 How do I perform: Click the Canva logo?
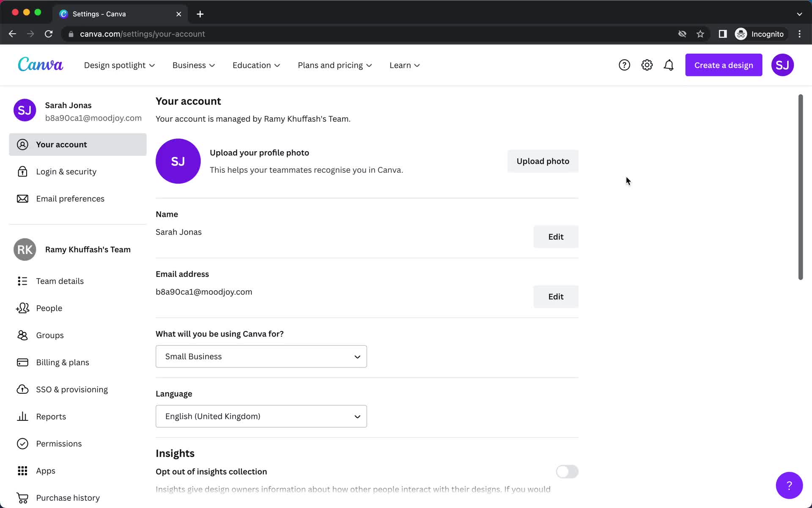(x=40, y=64)
